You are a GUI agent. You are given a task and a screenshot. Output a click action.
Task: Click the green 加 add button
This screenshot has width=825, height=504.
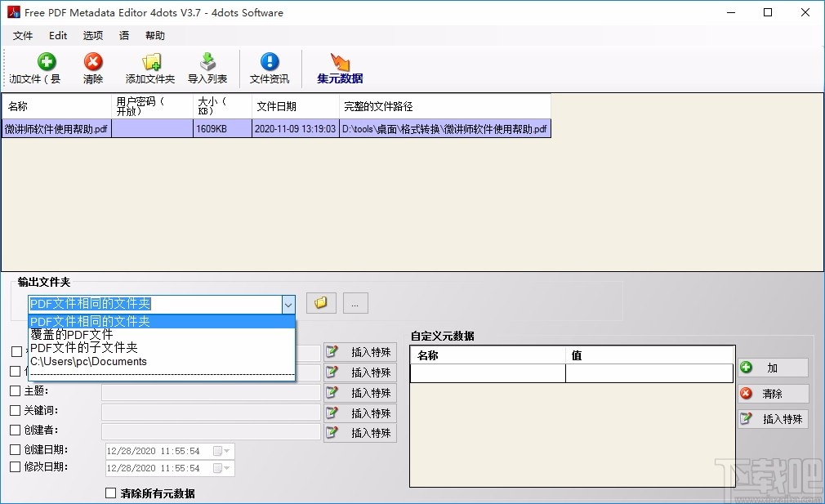(x=771, y=368)
